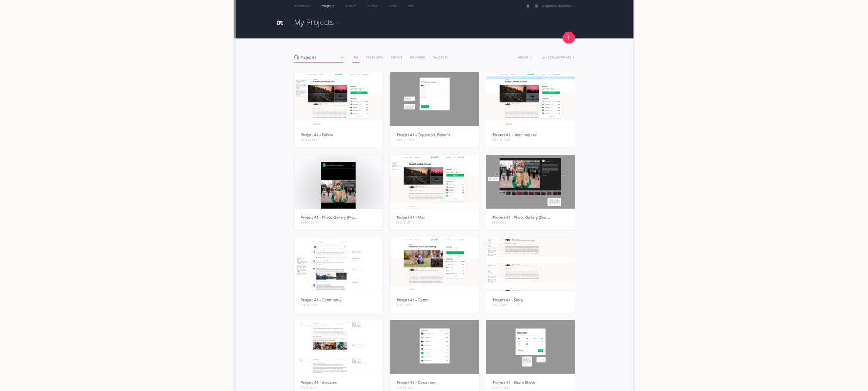This screenshot has width=868, height=391.
Task: Click the 'Project 41 - Photo Gallery (Mo...' title
Action: pos(329,218)
